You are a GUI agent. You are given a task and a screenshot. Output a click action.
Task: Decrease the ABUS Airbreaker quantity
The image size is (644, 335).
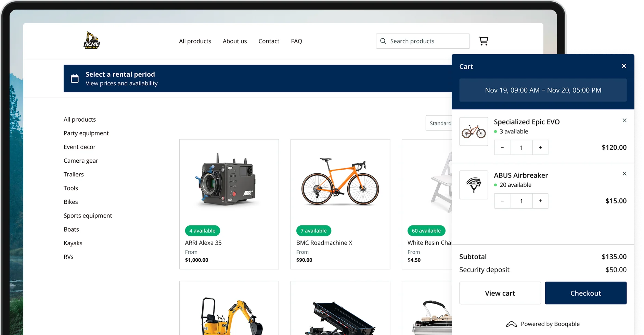click(502, 201)
